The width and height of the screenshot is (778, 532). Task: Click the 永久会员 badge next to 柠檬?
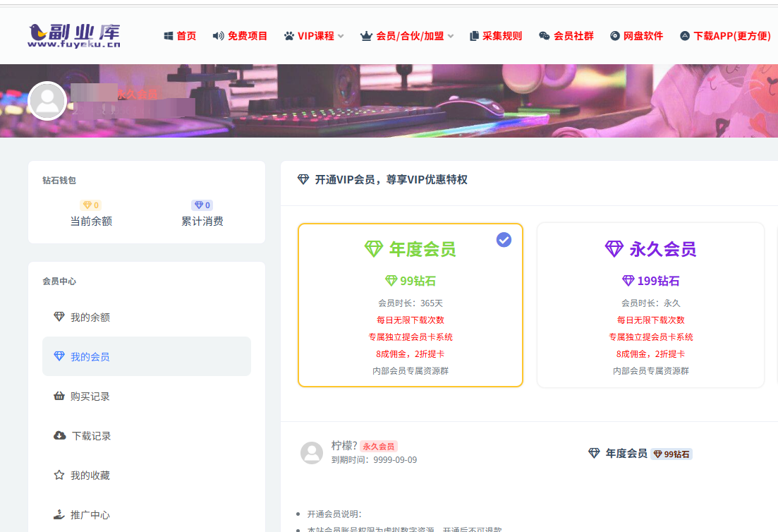[379, 446]
